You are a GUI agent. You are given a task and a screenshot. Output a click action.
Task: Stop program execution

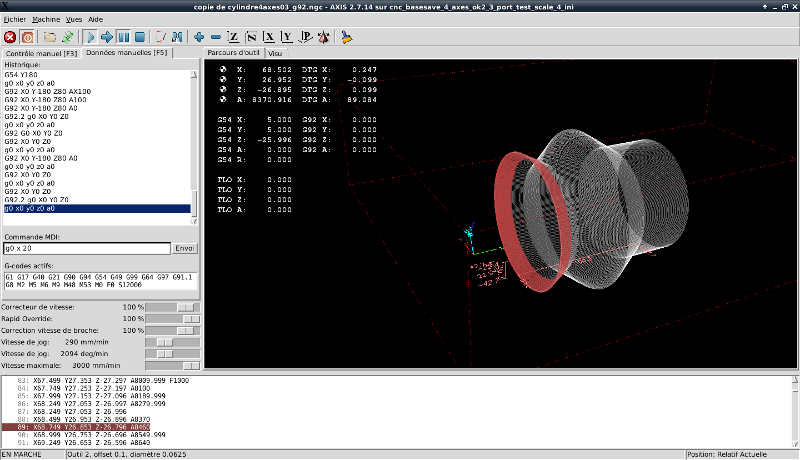click(x=141, y=37)
